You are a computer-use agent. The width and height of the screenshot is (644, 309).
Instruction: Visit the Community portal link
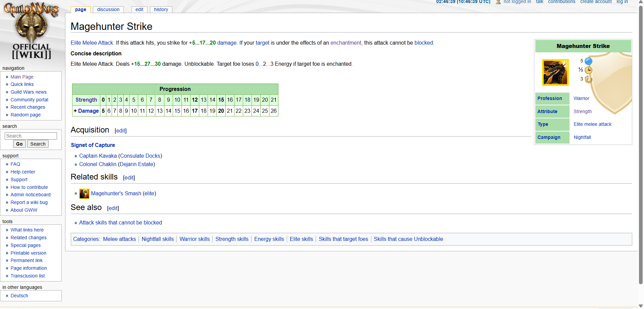click(29, 100)
